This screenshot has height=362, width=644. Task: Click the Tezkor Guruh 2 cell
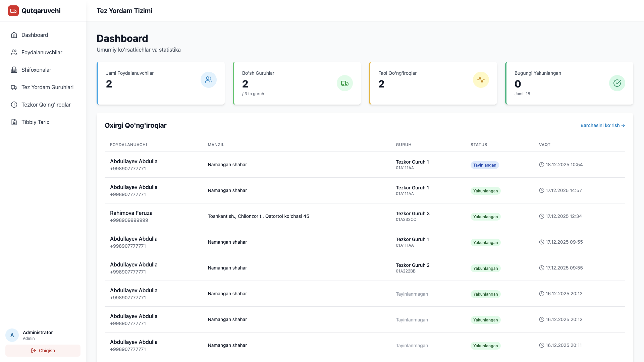(x=413, y=265)
